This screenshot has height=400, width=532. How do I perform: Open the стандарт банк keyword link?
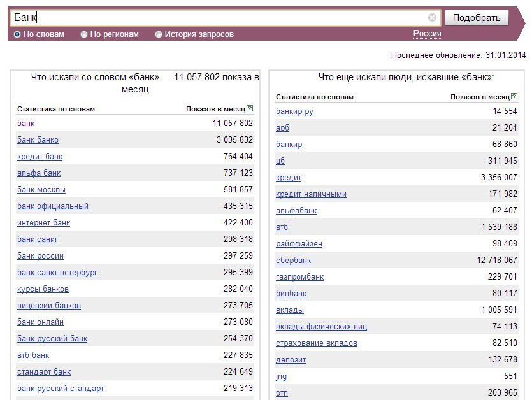coord(44,372)
